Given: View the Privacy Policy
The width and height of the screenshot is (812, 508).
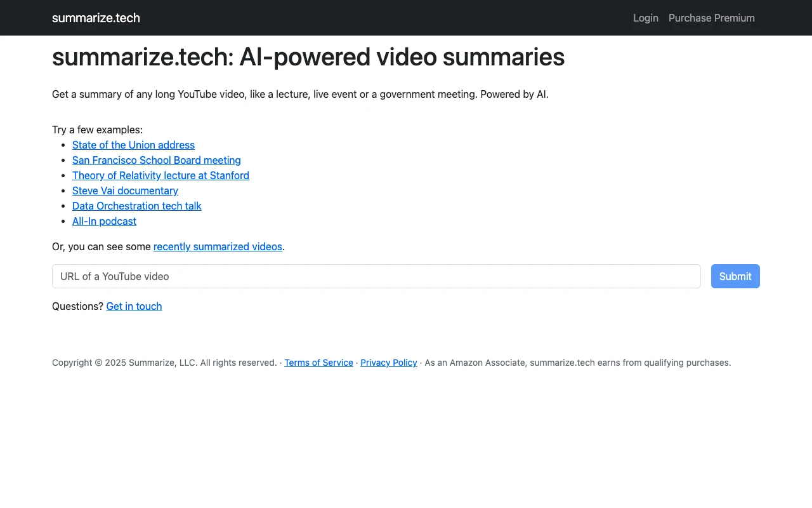Looking at the screenshot, I should pos(388,363).
